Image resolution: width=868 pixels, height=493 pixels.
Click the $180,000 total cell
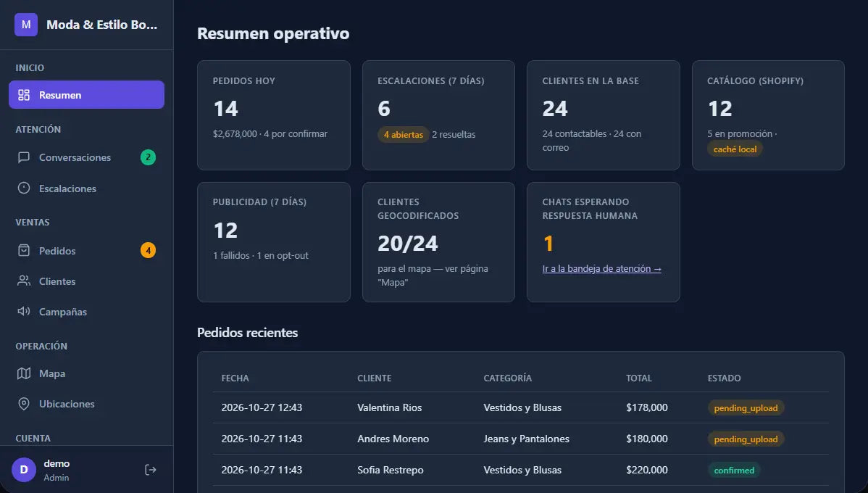coord(646,439)
